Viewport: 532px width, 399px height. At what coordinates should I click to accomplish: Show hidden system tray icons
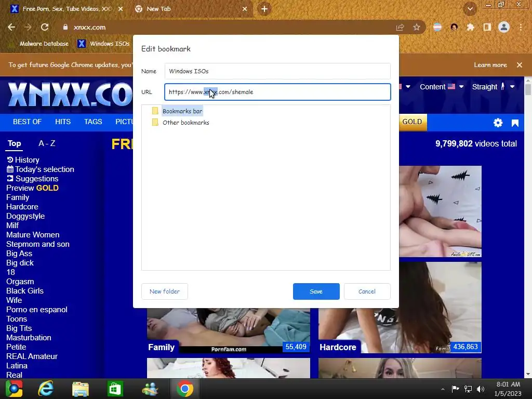(x=443, y=389)
